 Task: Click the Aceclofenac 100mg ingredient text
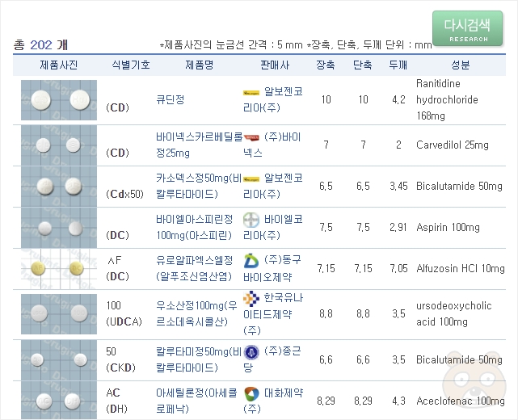click(x=461, y=401)
